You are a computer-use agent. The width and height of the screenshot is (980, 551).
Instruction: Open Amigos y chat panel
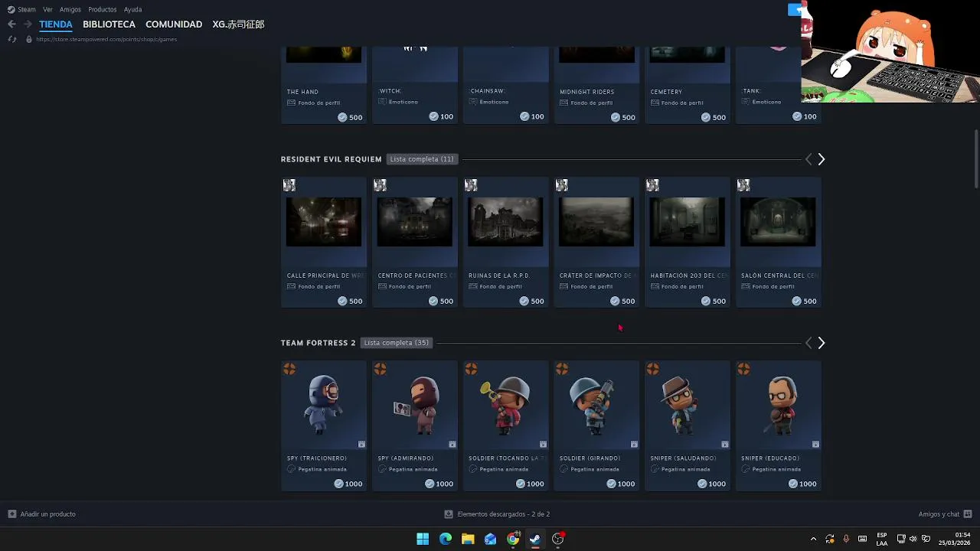point(945,514)
